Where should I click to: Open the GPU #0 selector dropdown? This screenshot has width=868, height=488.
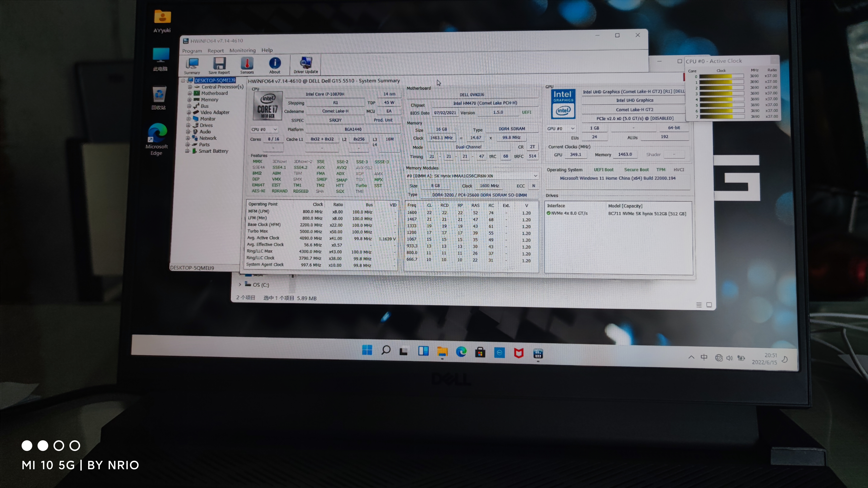[x=561, y=129]
